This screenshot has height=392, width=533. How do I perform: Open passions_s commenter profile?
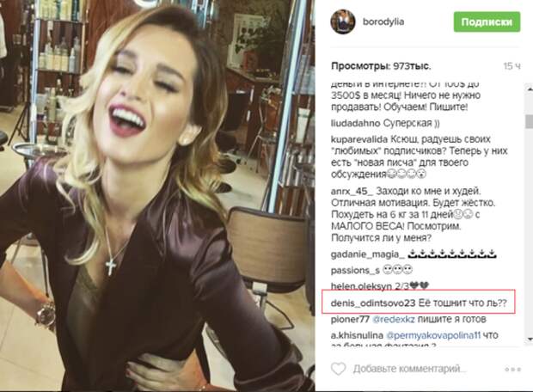(x=355, y=271)
